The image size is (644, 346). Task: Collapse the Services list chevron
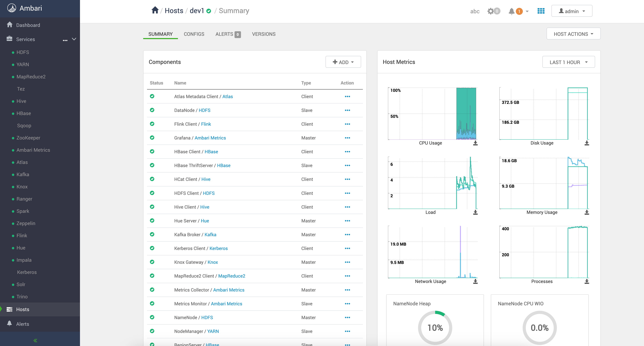74,39
